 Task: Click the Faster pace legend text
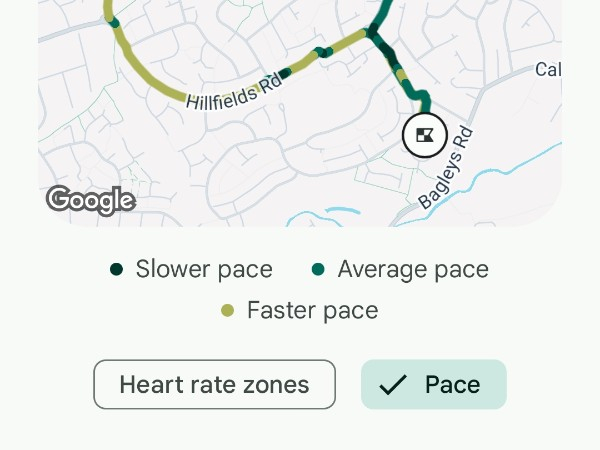[312, 310]
